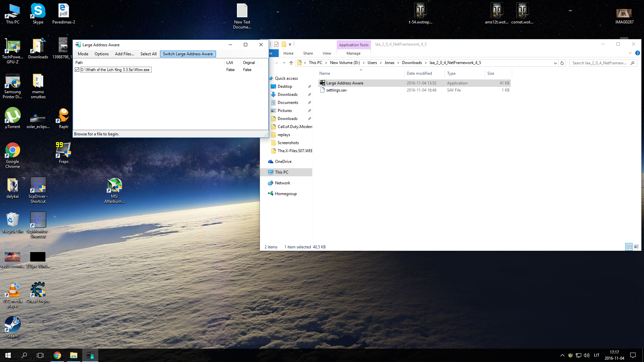Open the Mode menu in Large Address Aware
644x362 pixels.
(83, 54)
